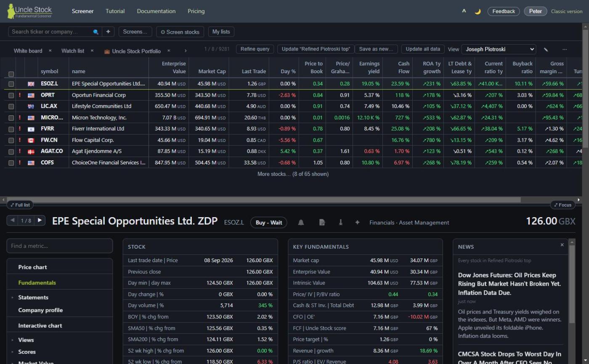Close the Watch list tab
This screenshot has width=589, height=364.
coord(92,51)
